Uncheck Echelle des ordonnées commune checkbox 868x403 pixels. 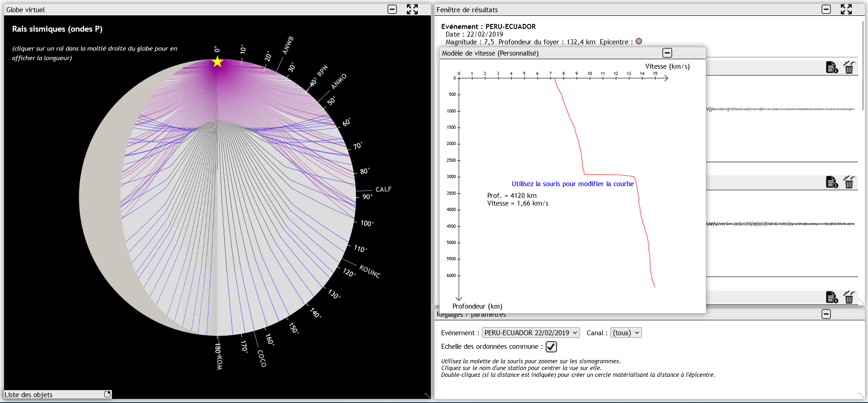551,347
